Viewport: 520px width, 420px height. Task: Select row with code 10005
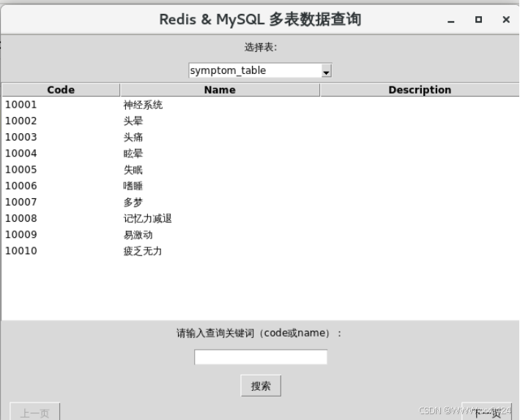tap(260, 170)
